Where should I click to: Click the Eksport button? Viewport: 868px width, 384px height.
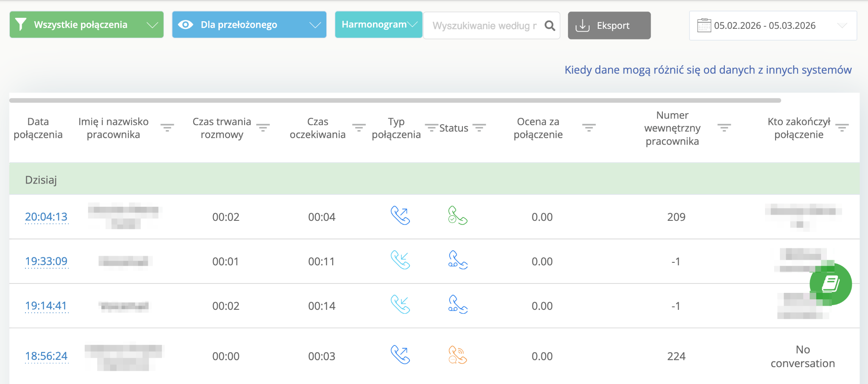pos(609,26)
